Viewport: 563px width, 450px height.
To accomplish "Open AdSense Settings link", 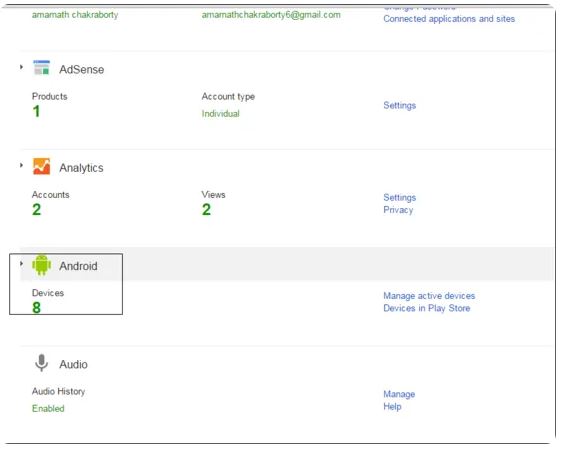I will pyautogui.click(x=400, y=105).
